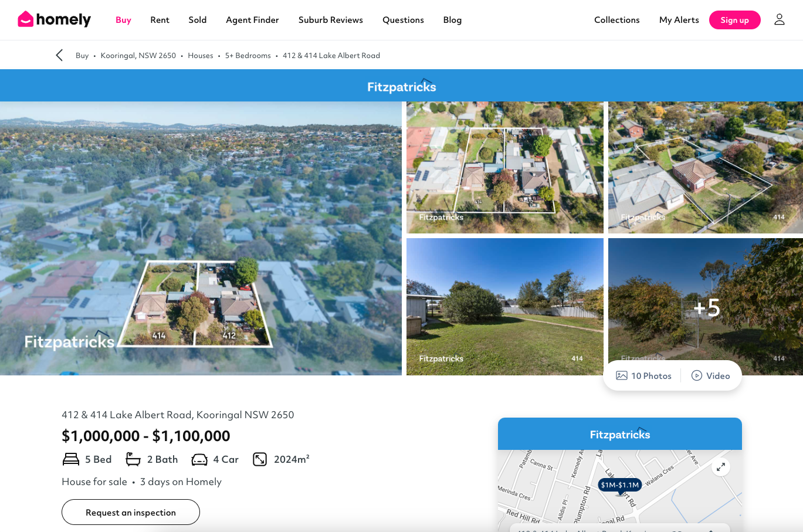
Task: Click the land size 2024m² icon
Action: (x=260, y=459)
